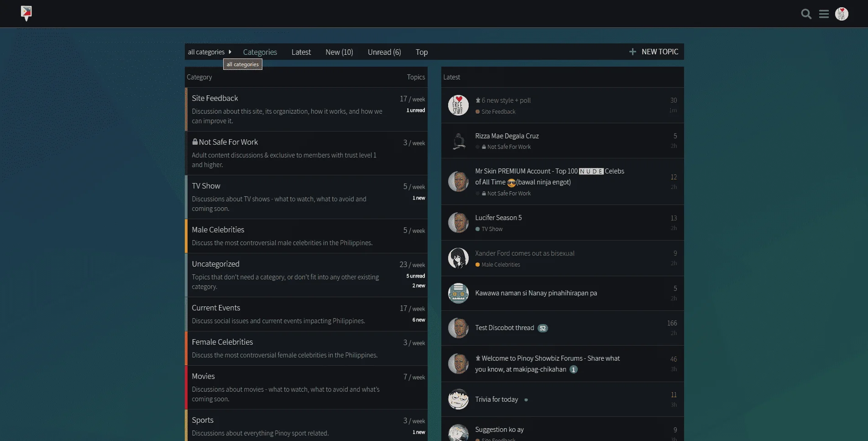Click the lock icon next to Not Safe For Work

coord(195,142)
